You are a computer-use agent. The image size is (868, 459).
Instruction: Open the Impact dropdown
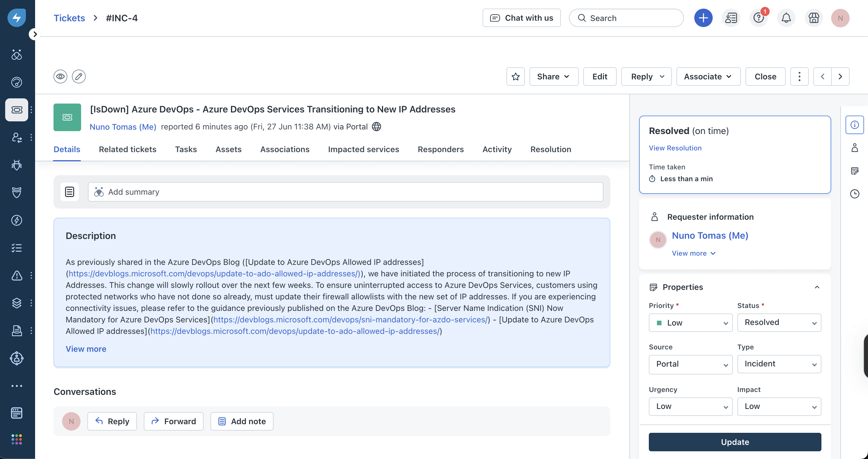point(779,406)
